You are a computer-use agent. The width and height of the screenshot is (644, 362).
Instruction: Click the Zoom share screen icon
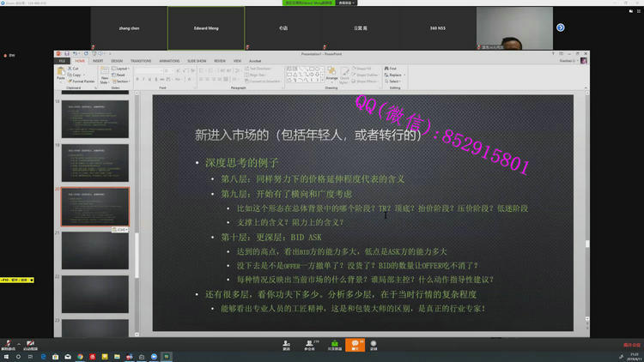point(334,344)
